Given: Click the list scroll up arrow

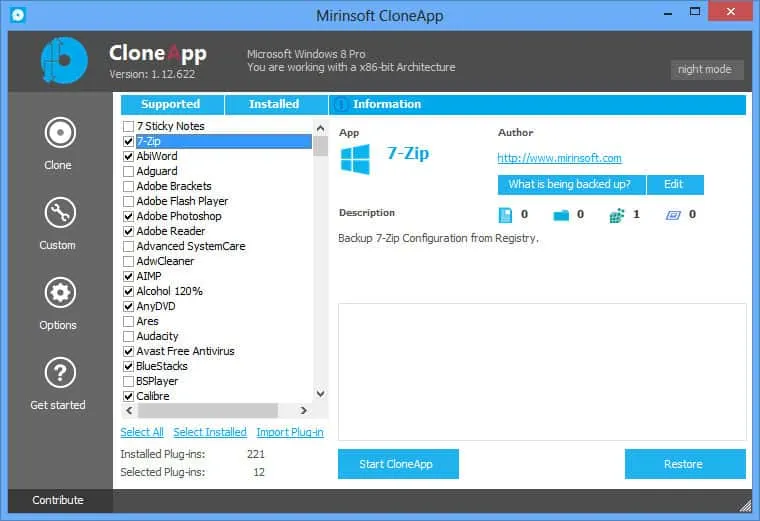Looking at the screenshot, I should pyautogui.click(x=320, y=128).
